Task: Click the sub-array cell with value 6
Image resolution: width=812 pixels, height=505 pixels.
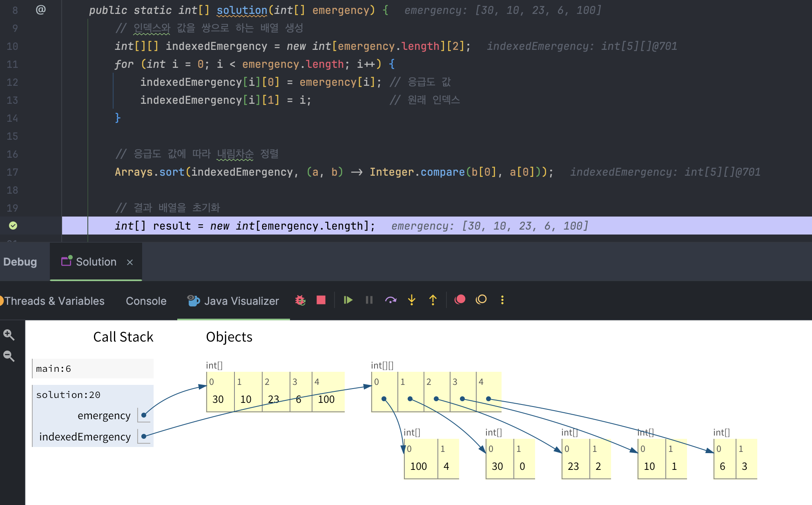Action: coord(725,459)
